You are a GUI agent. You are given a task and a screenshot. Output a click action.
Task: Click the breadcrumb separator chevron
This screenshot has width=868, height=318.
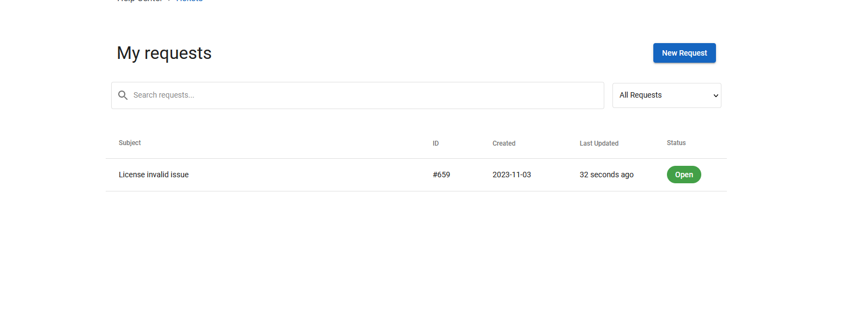click(x=169, y=1)
